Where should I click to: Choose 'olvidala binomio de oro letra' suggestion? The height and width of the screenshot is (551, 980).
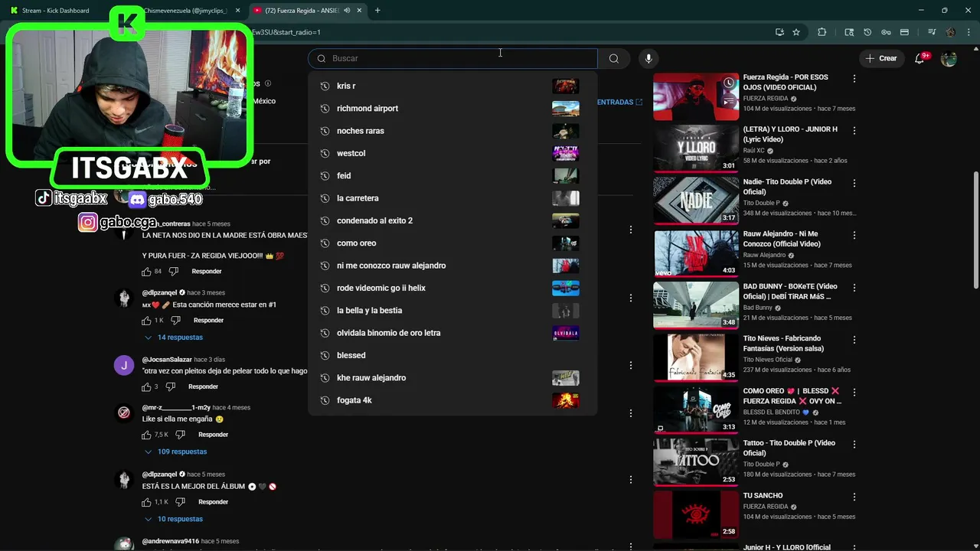(452, 333)
